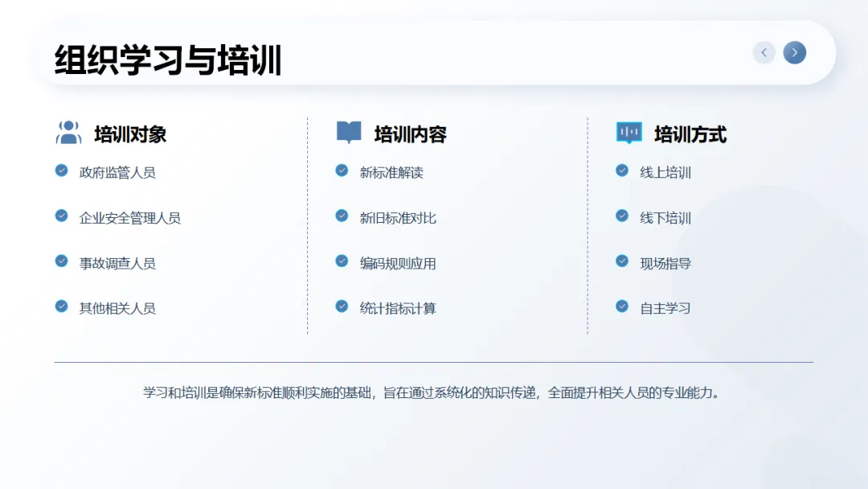Go to previous slide with left arrow
The width and height of the screenshot is (868, 489).
pos(764,52)
